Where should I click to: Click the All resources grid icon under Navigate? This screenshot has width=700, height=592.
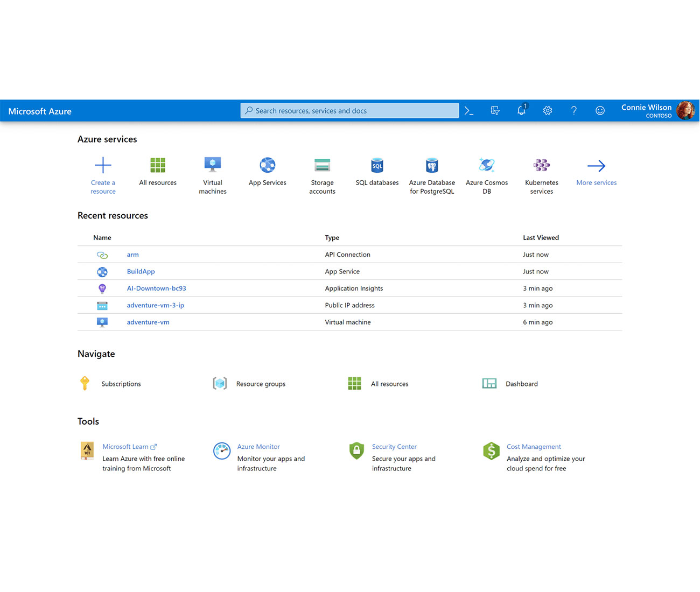coord(354,383)
